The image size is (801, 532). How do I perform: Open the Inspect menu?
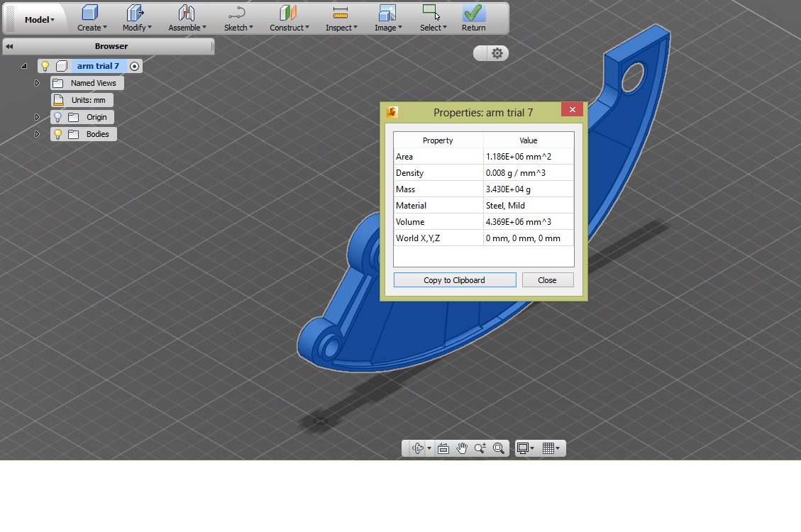coord(341,18)
